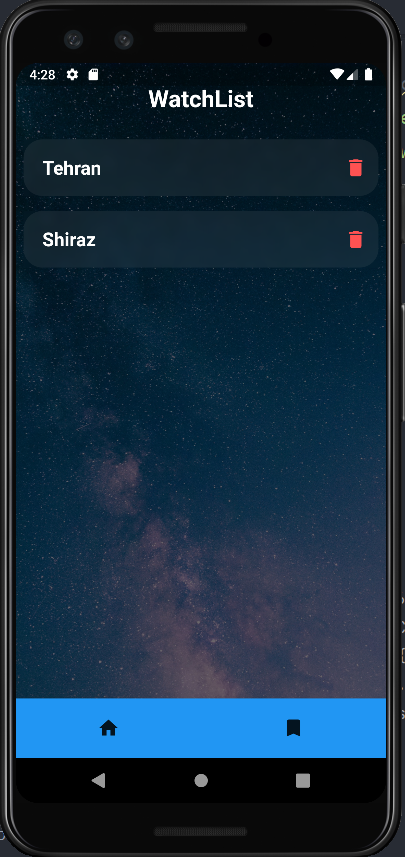Image resolution: width=405 pixels, height=857 pixels.
Task: Click the SD card status icon
Action: (93, 74)
